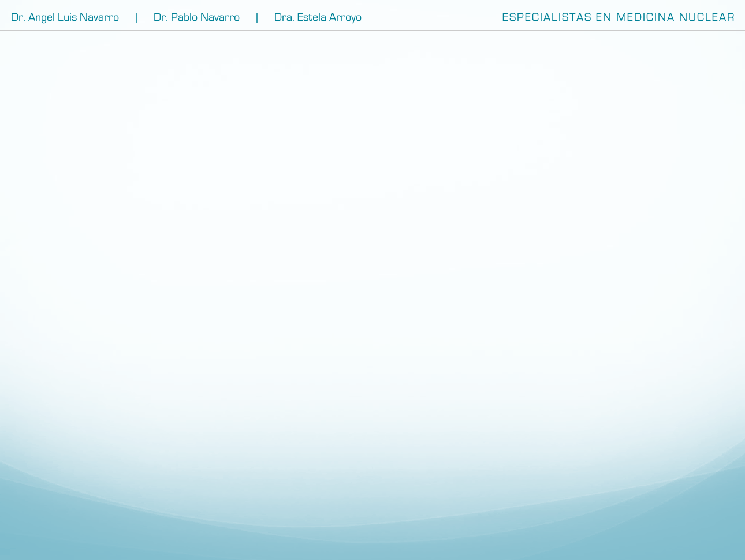
Task: Click the word MEDICINA in the heading
Action: tap(645, 17)
